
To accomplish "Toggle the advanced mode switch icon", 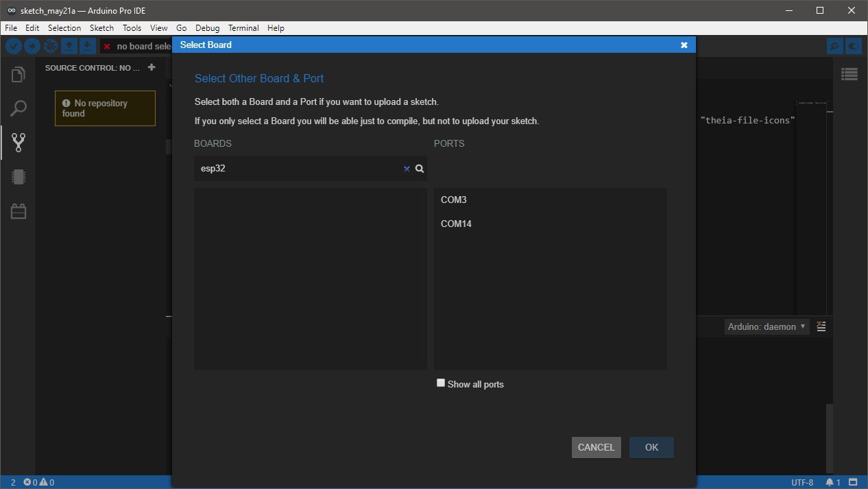I will 853,46.
